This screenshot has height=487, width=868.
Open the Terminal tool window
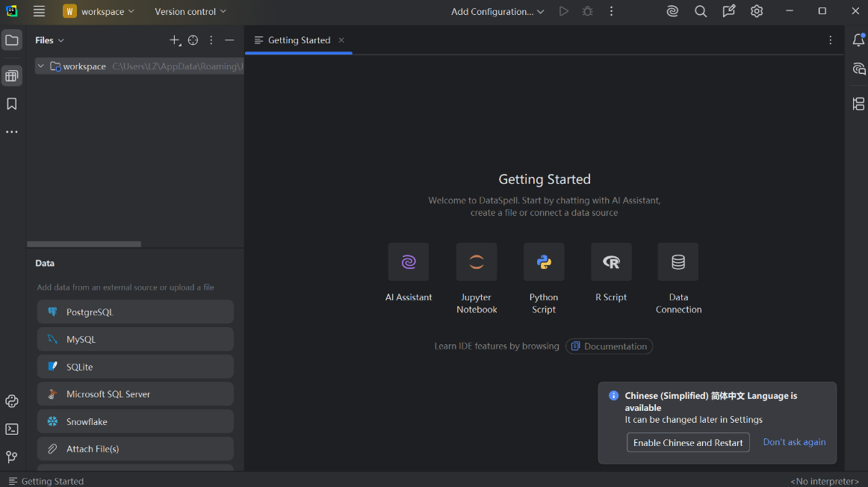pos(12,429)
